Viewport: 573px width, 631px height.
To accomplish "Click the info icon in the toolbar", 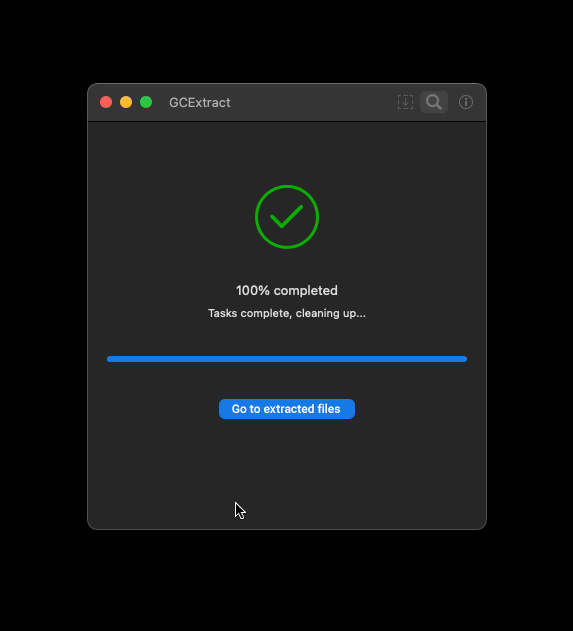I will 466,102.
